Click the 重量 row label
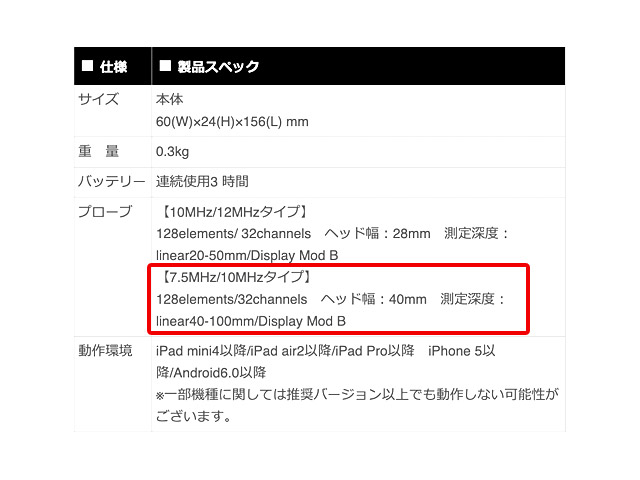This screenshot has height=480, width=640. pyautogui.click(x=98, y=151)
